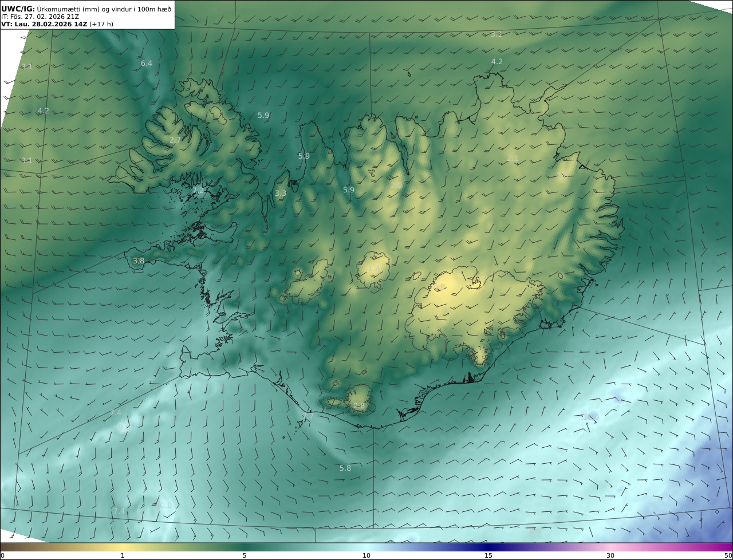Click the '6.4' precipitation value label
This screenshot has height=560, width=733.
[x=147, y=64]
